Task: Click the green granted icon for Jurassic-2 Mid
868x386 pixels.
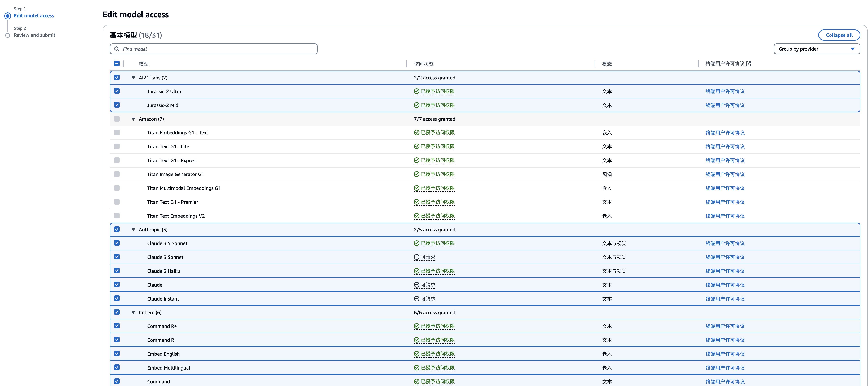Action: pos(417,105)
